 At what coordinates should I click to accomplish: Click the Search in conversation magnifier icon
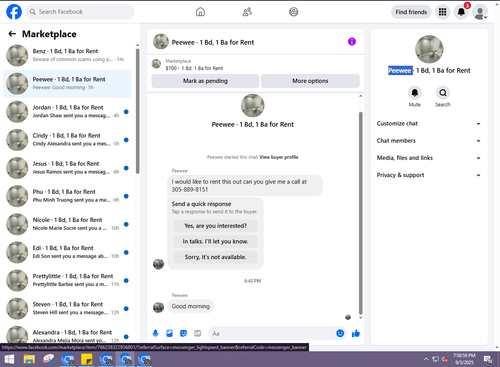(x=443, y=93)
